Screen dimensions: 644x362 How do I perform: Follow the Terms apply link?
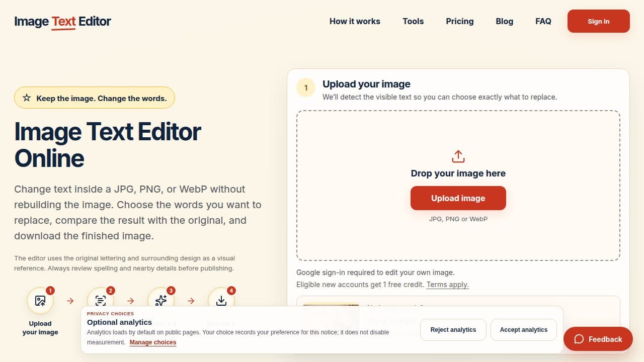coord(448,285)
